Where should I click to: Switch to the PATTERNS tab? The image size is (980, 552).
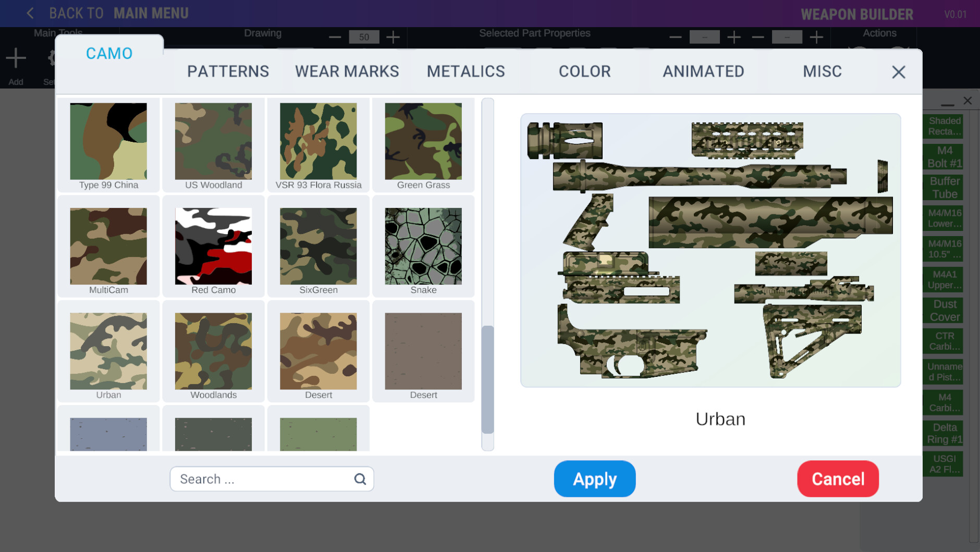[228, 71]
